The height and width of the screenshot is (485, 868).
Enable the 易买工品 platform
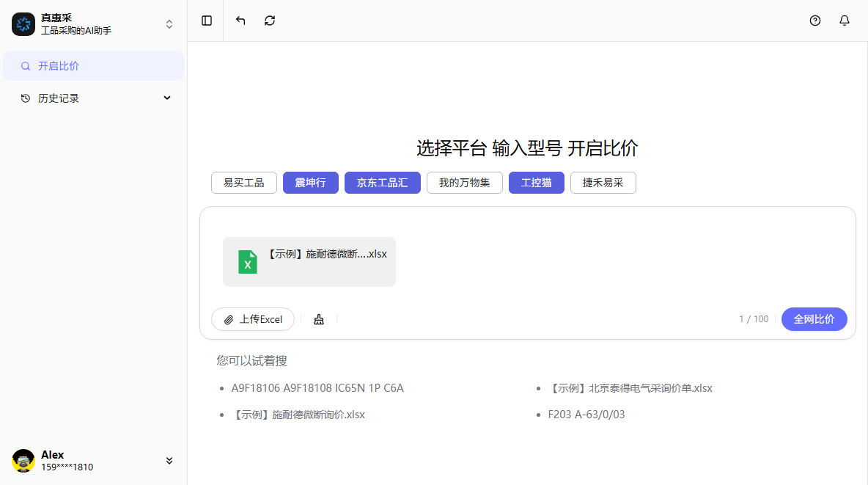[243, 183]
